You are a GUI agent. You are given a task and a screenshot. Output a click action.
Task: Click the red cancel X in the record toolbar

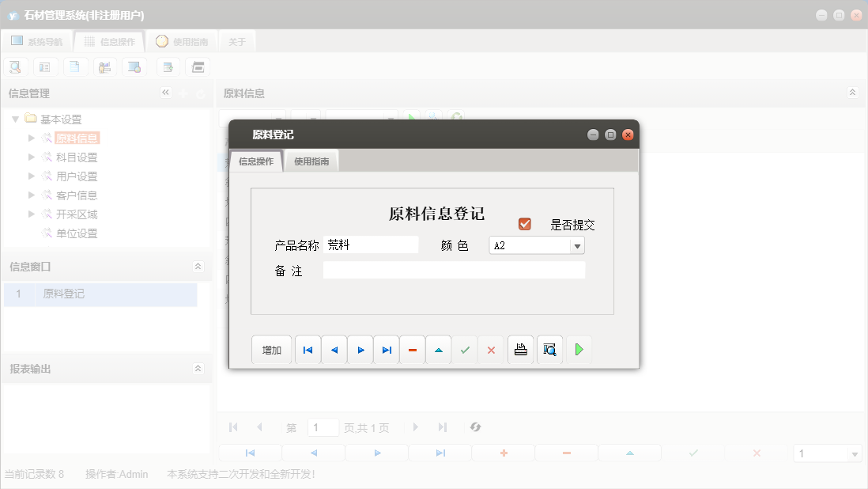[x=491, y=349]
